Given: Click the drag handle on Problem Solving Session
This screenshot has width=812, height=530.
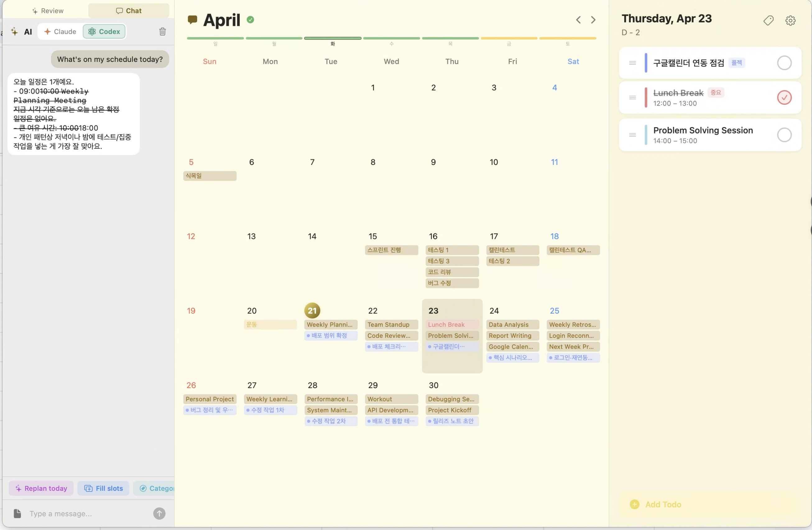Looking at the screenshot, I should point(632,135).
